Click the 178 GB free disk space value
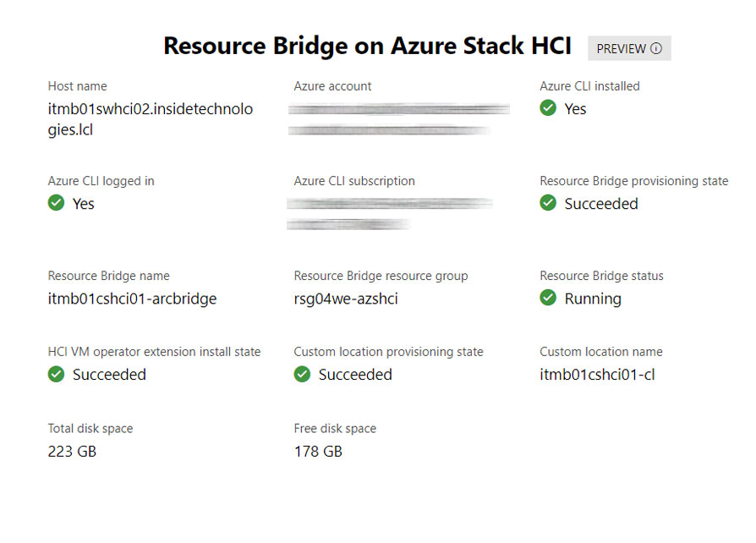Viewport: 756px width, 543px height. coord(318,452)
